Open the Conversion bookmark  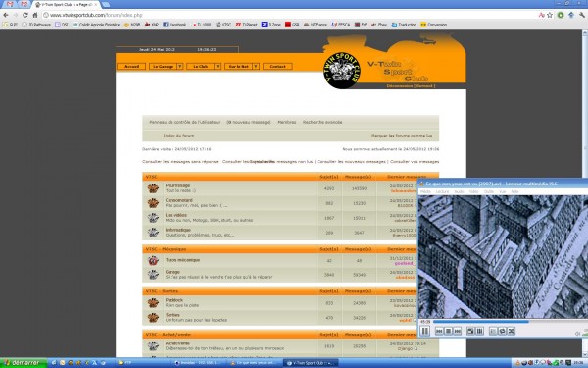coord(434,25)
